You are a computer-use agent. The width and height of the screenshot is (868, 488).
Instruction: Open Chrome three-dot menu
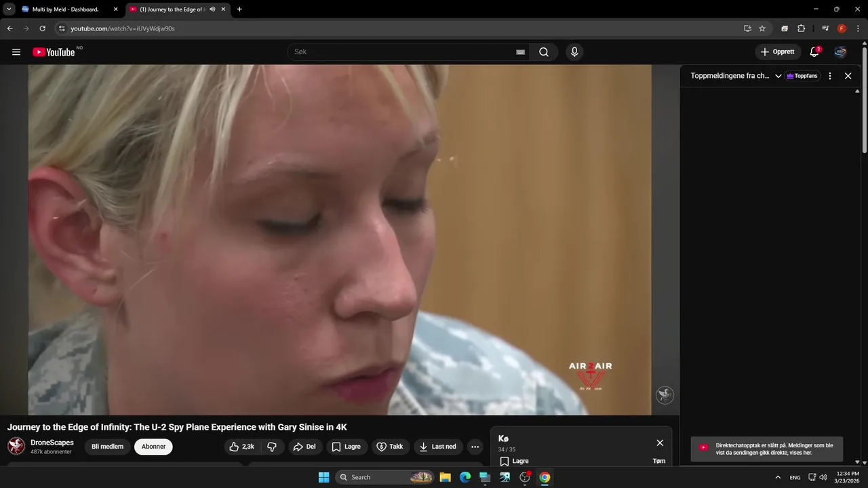858,28
